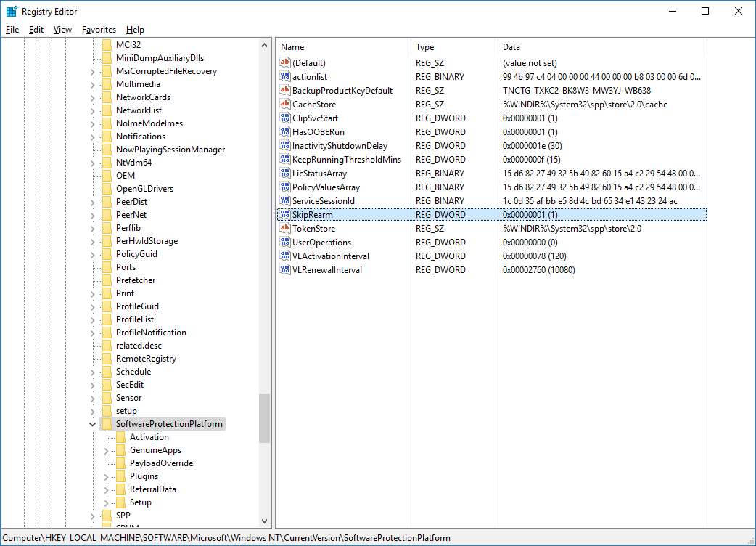Click the folder icon for OpenGLDrivers
The width and height of the screenshot is (756, 546).
tap(107, 189)
